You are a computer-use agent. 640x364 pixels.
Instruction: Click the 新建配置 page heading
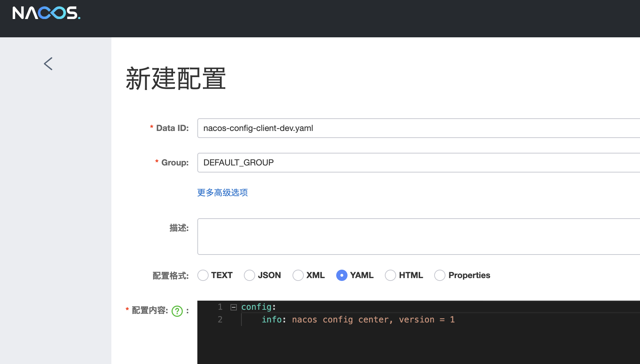tap(176, 79)
